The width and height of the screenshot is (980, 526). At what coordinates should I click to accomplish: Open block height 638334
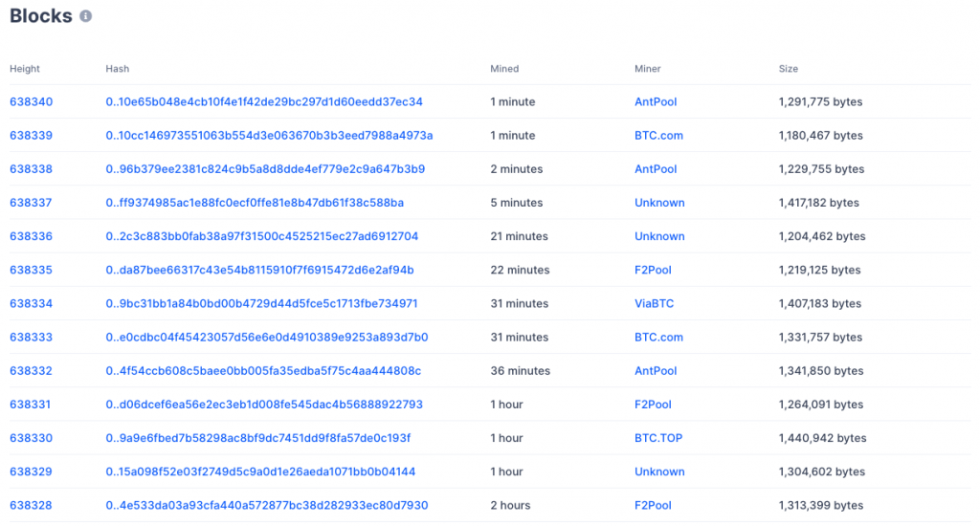32,303
